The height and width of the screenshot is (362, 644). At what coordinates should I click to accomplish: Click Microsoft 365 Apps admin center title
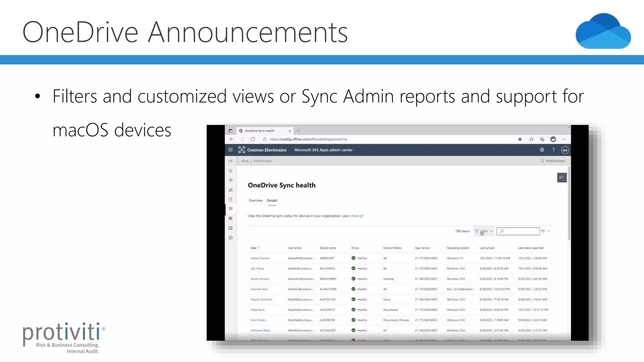(323, 150)
